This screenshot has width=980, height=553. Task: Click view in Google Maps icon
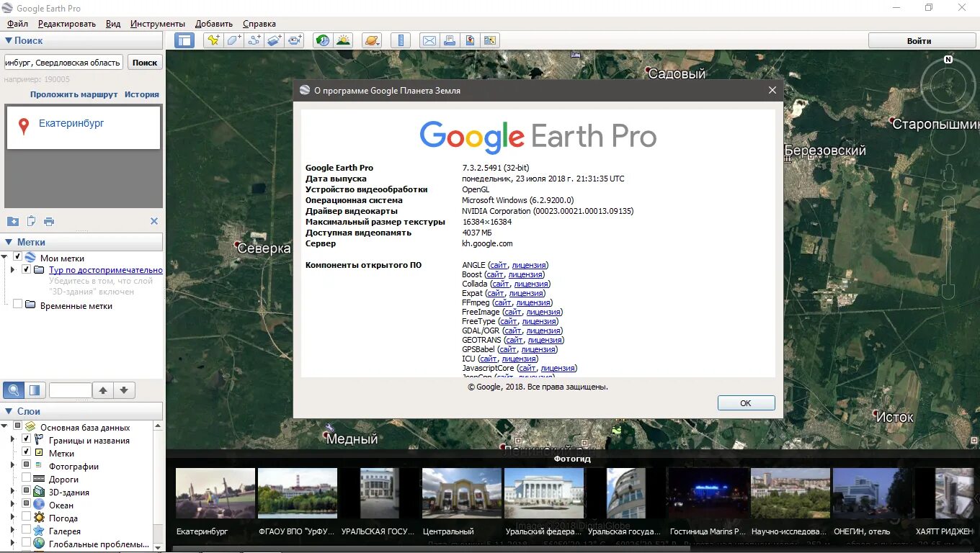(x=489, y=40)
